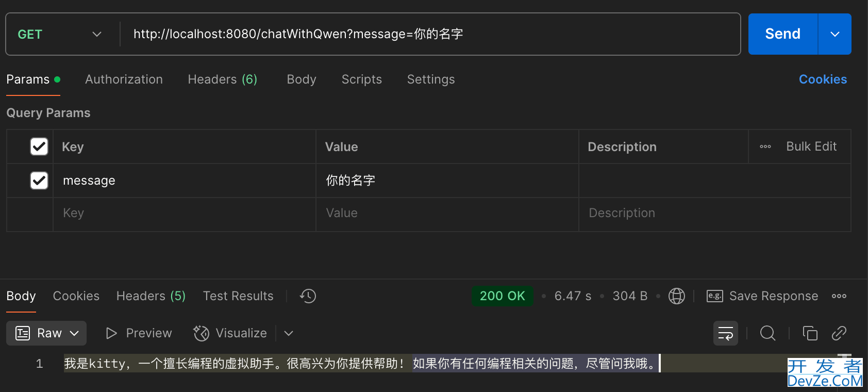Toggle the select-all params checkbox
This screenshot has width=868, height=392.
click(x=39, y=146)
